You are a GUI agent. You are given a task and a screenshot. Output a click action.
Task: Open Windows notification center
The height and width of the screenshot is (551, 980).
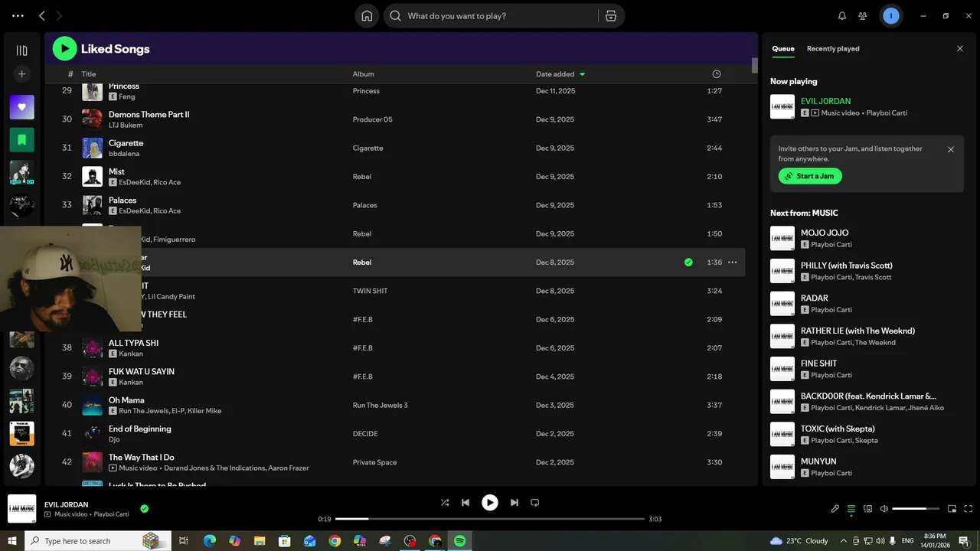tap(964, 541)
